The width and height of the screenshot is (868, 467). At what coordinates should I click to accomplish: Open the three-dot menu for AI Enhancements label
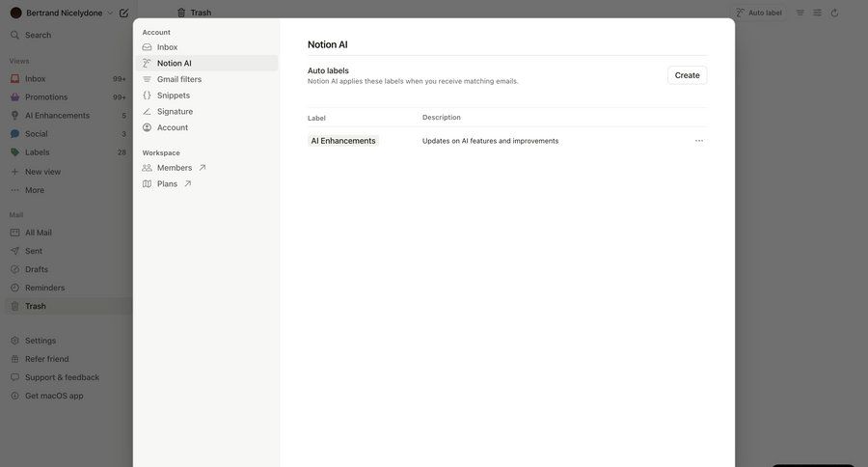699,141
